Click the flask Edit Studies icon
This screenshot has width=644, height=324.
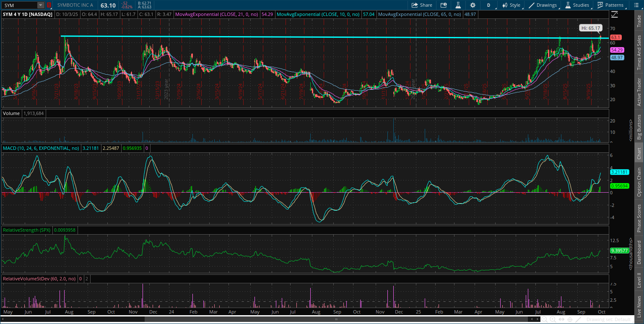coord(458,5)
